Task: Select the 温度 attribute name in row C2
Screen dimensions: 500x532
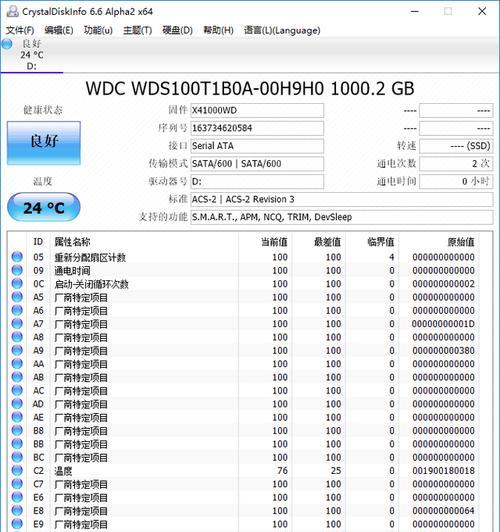Action: point(63,471)
